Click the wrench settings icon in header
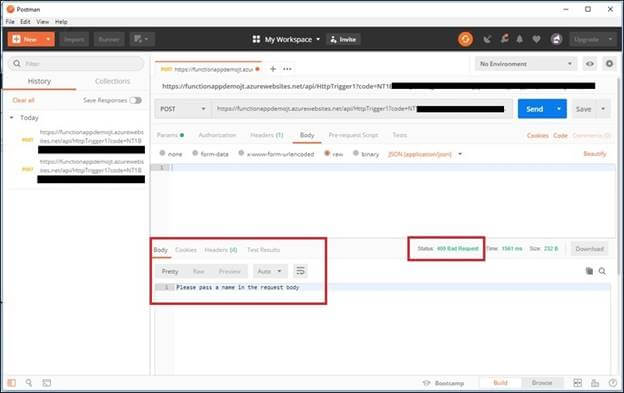The image size is (624, 393). [504, 39]
